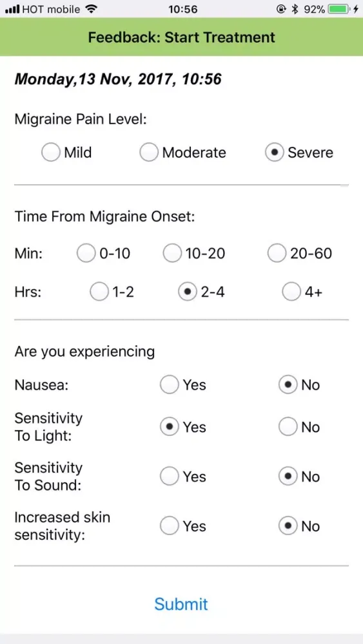363x644 pixels.
Task: Select No for increased skin sensitivity
Action: click(288, 526)
